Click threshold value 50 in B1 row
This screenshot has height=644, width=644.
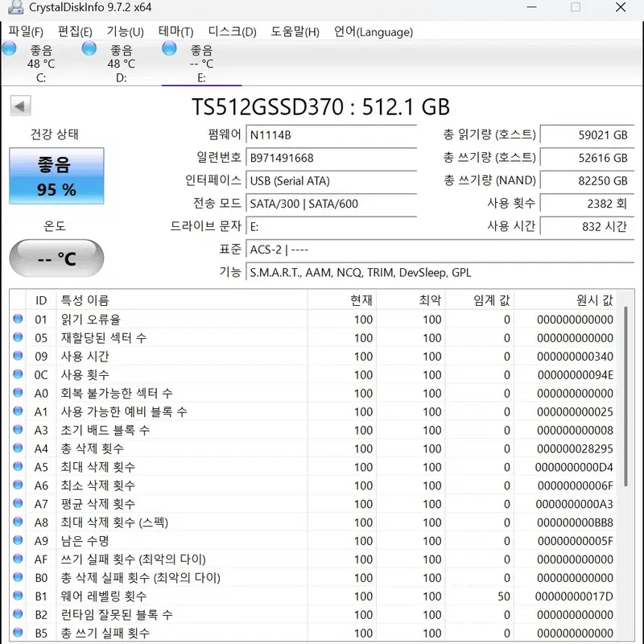point(504,597)
